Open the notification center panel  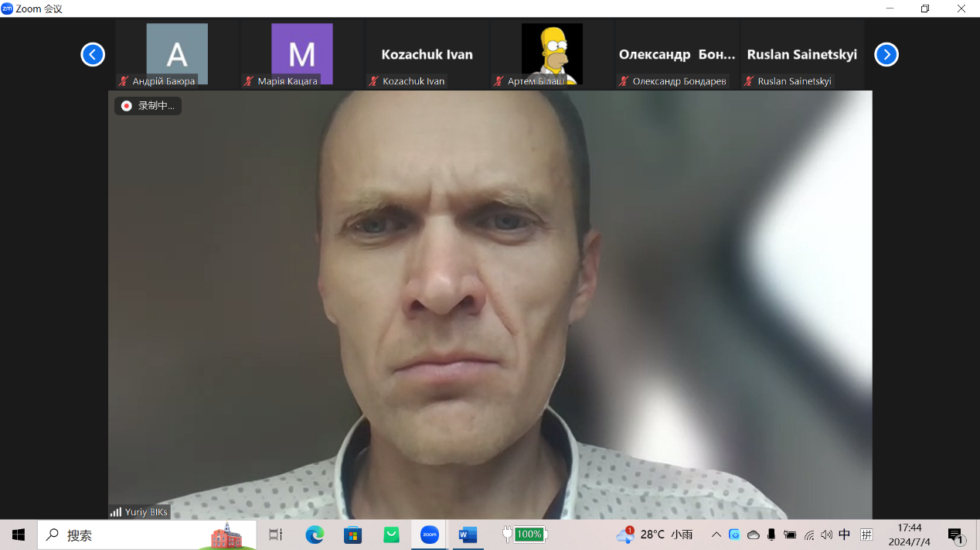(955, 535)
